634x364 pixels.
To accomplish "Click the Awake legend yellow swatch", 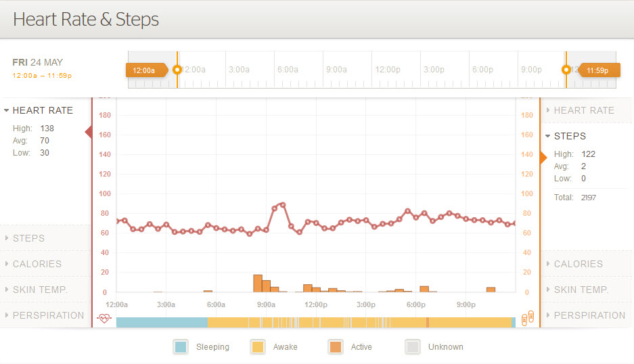I will pos(257,347).
